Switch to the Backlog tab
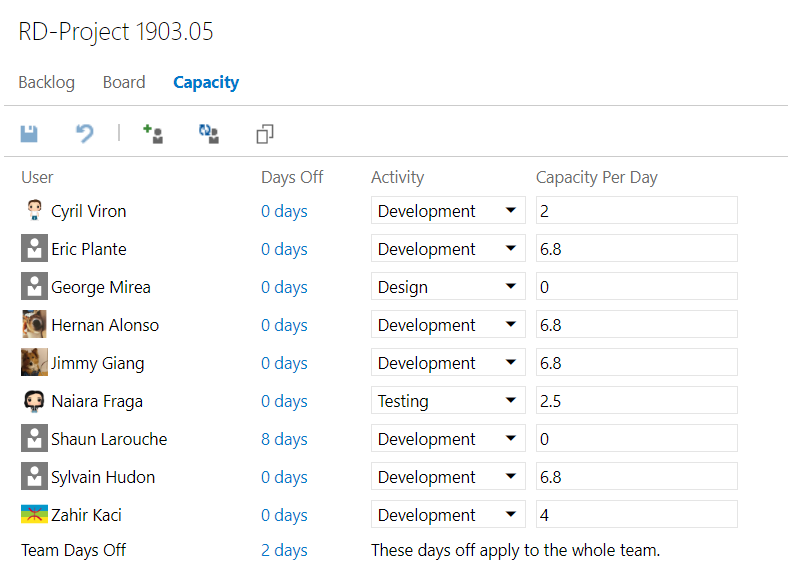 [46, 82]
